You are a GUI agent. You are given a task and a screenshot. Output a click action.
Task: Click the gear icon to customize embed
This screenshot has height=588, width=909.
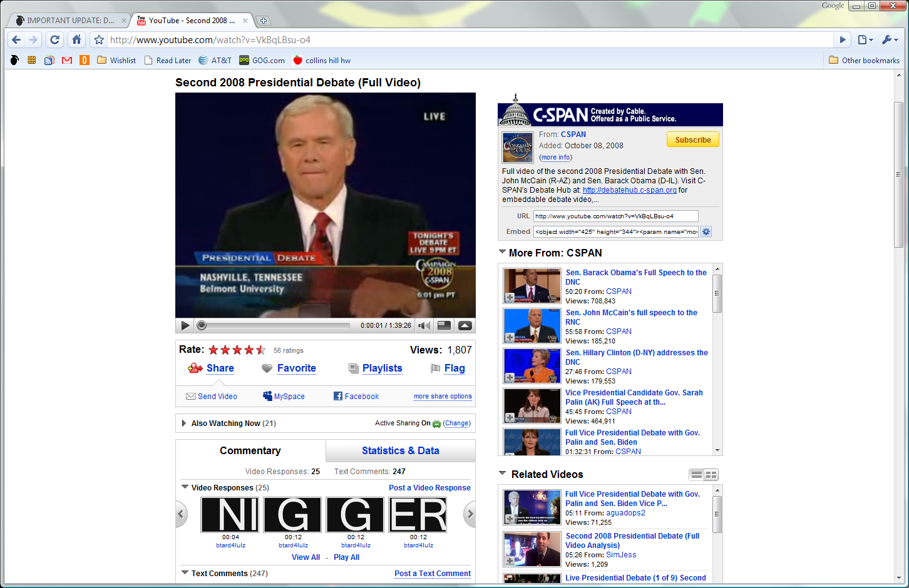click(706, 231)
